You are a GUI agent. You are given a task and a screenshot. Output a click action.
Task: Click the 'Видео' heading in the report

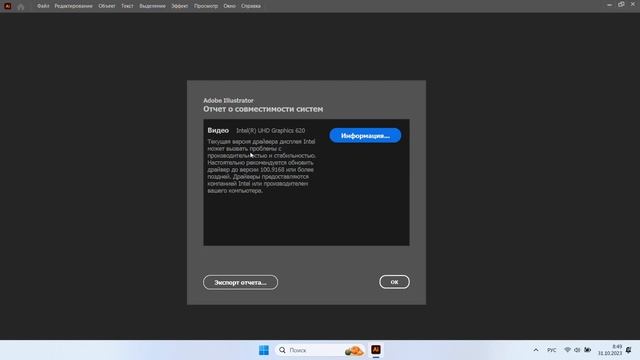[x=218, y=131]
